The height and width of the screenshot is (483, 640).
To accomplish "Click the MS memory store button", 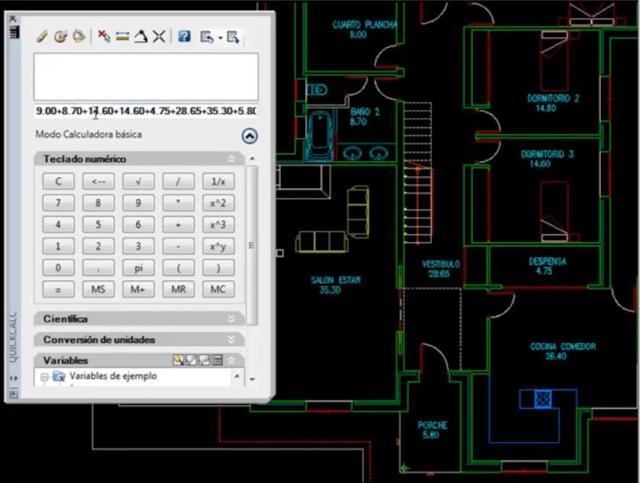I will tap(98, 289).
